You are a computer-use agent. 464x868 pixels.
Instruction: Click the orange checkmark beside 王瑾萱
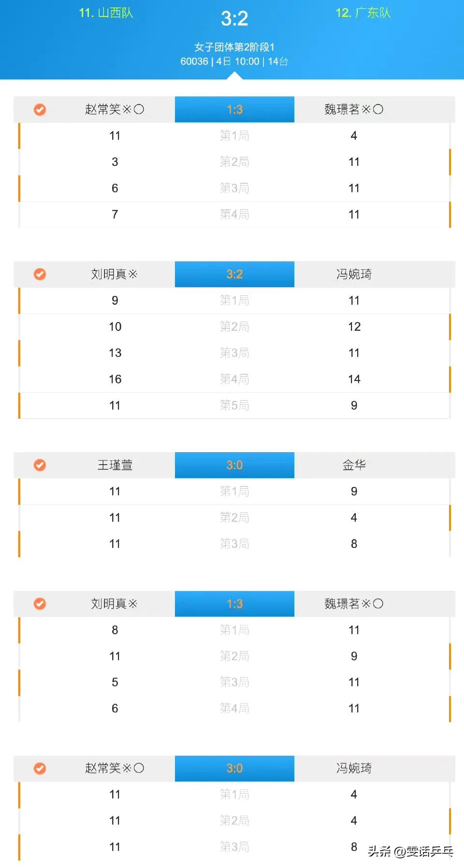click(40, 465)
